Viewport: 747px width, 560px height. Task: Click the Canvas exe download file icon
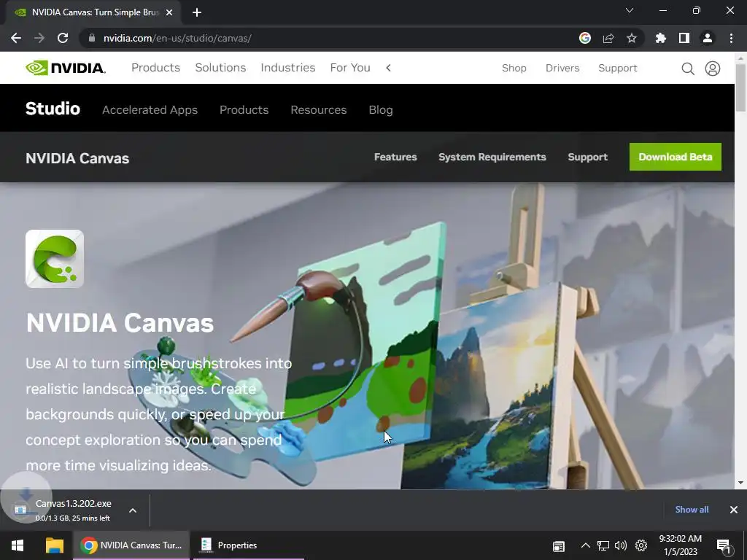point(20,510)
